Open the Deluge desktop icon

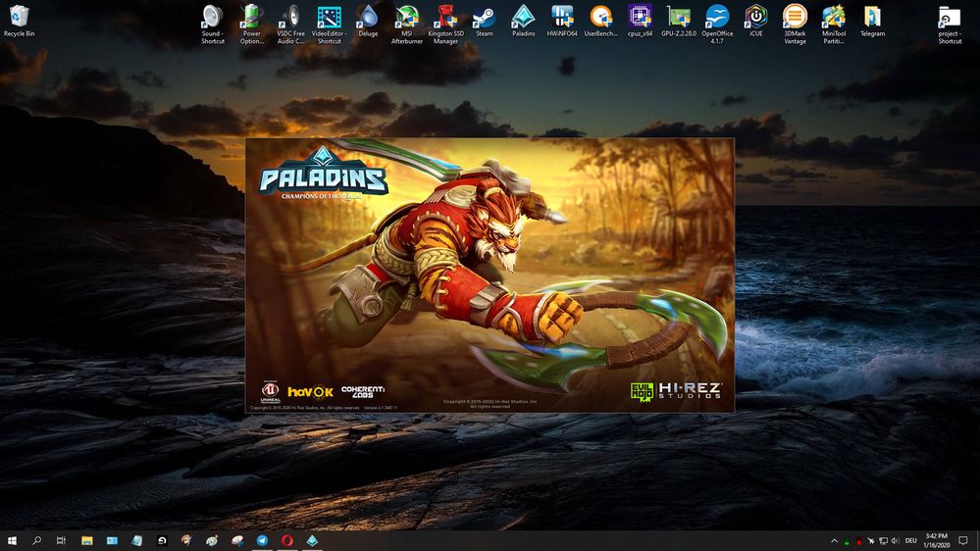coord(368,20)
